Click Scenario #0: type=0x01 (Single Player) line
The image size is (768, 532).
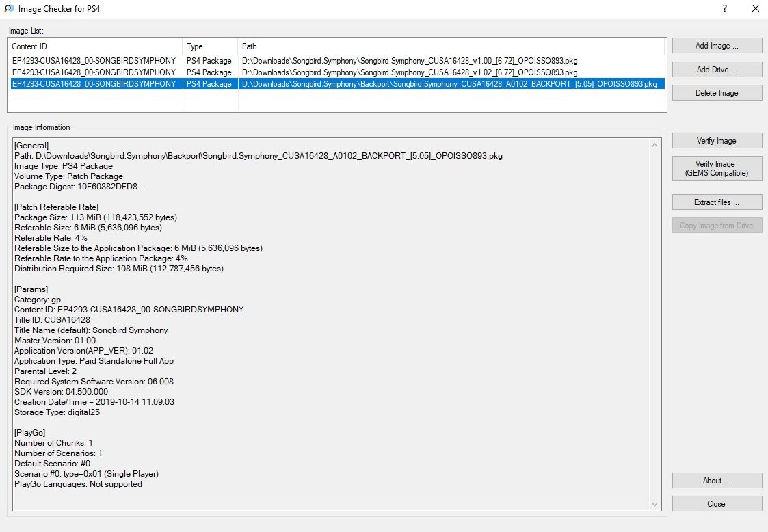(x=86, y=475)
